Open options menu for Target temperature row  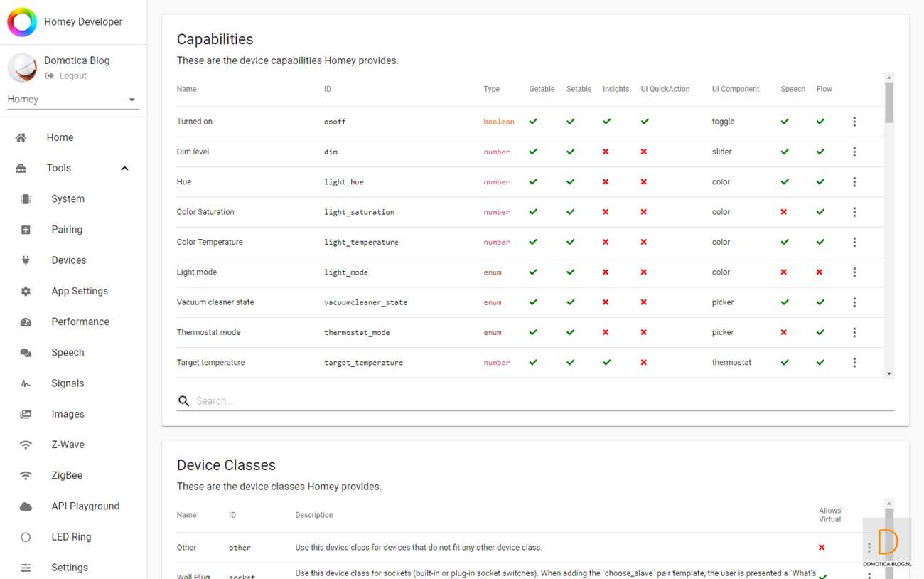point(854,363)
